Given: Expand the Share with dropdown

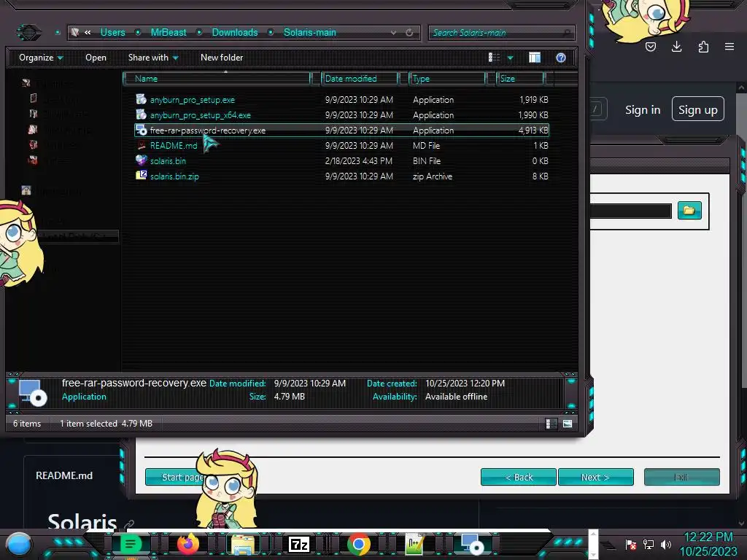Looking at the screenshot, I should 153,58.
